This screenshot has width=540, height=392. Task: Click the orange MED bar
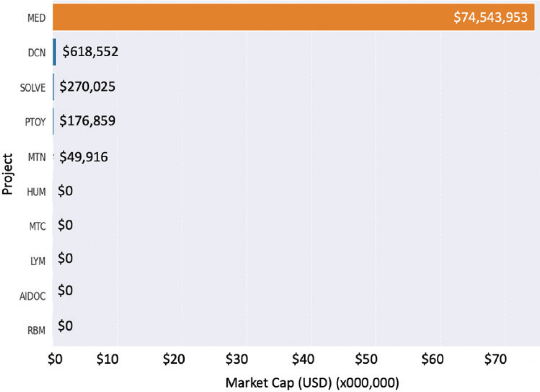pyautogui.click(x=251, y=18)
